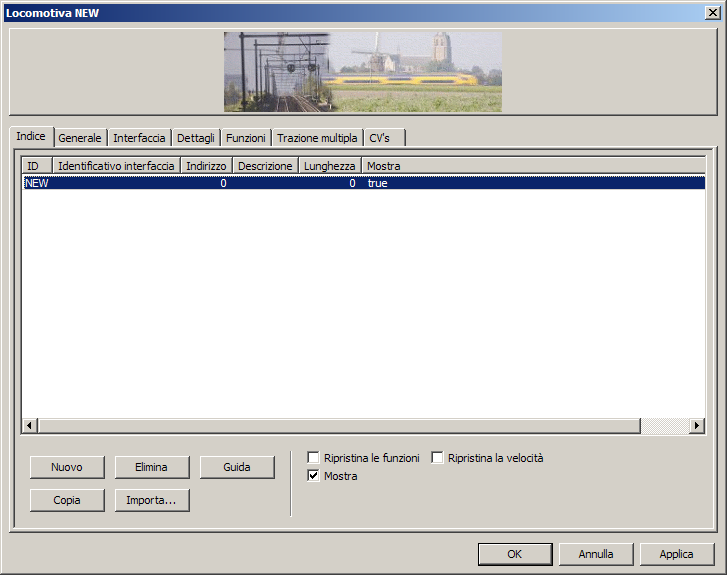Enable Ripristina le funzioni checkbox
This screenshot has height=575, width=727.
(315, 458)
